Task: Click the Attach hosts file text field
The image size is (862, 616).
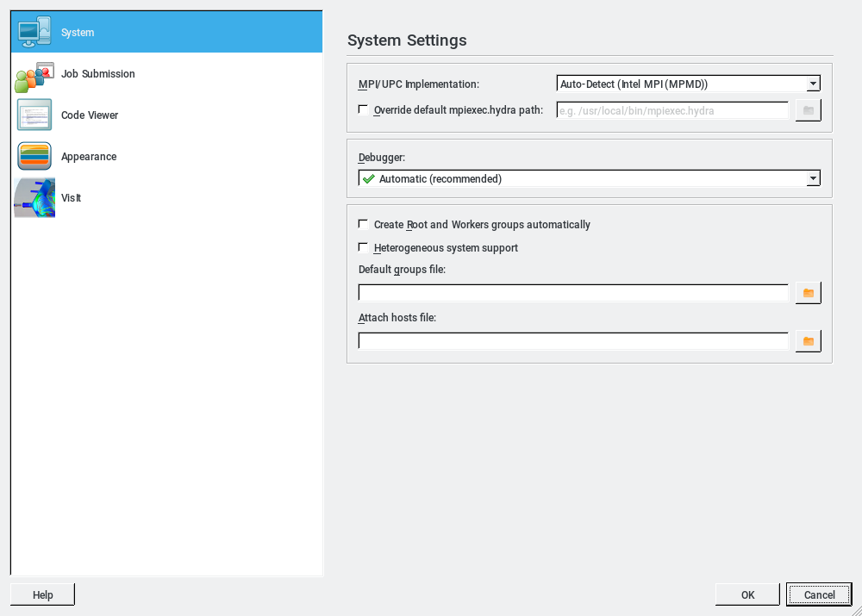Action: (573, 342)
